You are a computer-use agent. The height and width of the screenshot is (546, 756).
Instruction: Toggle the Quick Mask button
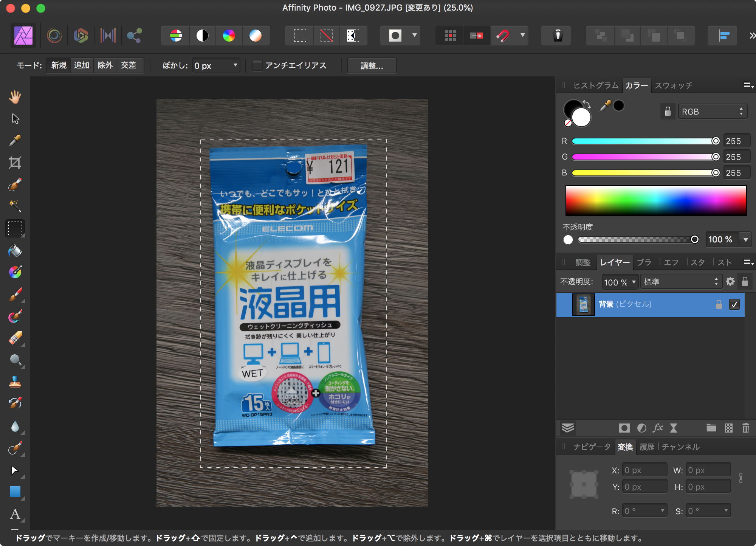(x=395, y=36)
